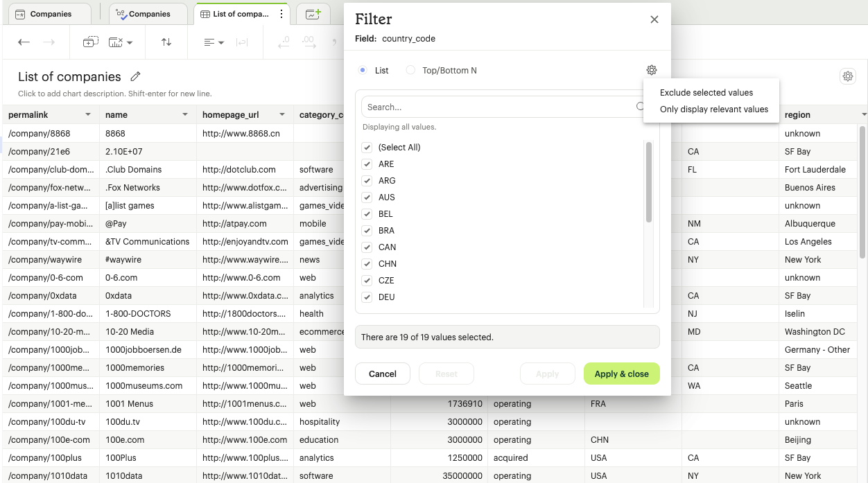Close the Filter dialog

(654, 19)
